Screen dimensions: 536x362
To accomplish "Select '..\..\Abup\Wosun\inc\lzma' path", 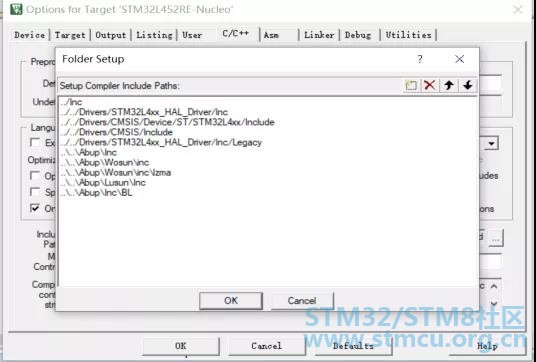I will tap(116, 172).
